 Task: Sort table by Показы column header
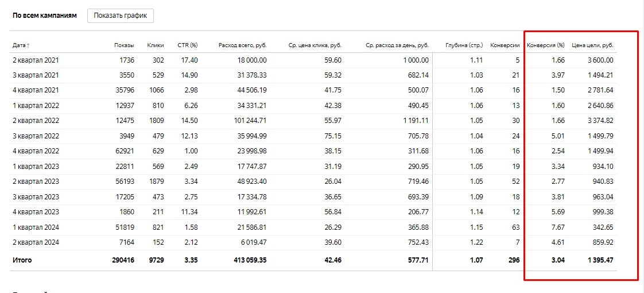pos(124,45)
